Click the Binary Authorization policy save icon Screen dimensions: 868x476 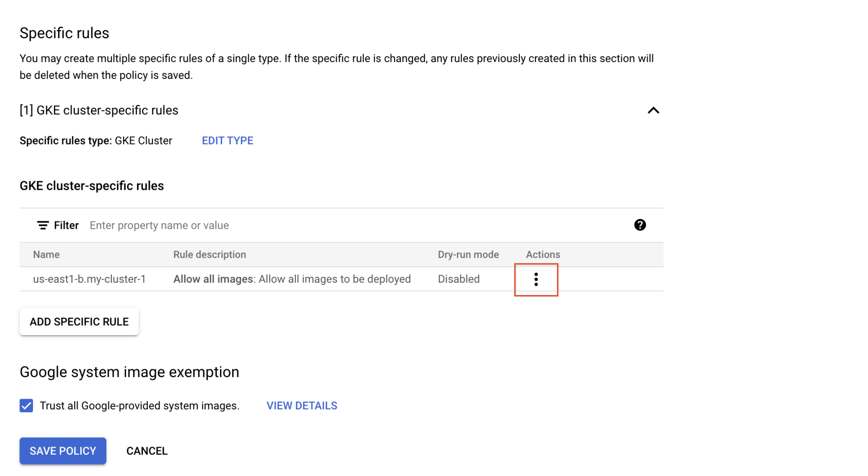point(63,450)
